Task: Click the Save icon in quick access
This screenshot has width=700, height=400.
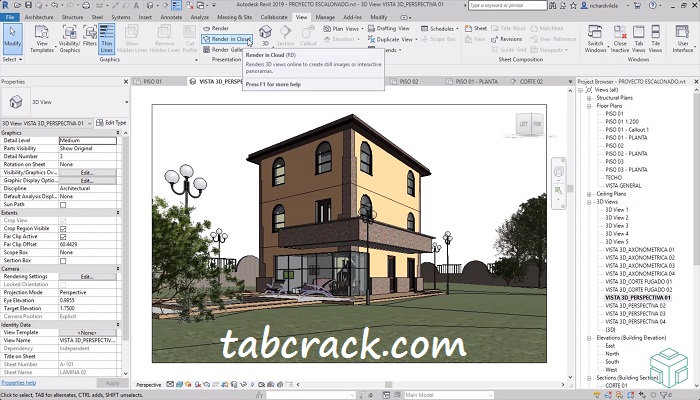Action: (29, 5)
